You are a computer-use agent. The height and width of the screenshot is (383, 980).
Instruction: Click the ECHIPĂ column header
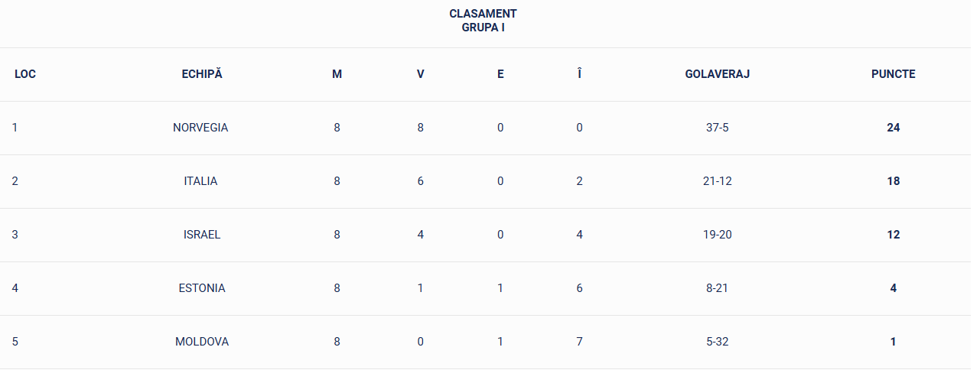202,74
